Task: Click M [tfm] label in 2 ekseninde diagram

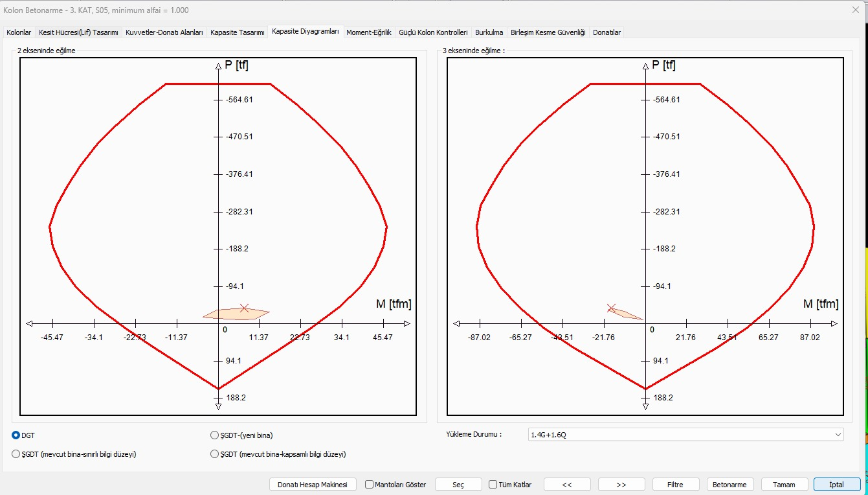Action: [394, 303]
